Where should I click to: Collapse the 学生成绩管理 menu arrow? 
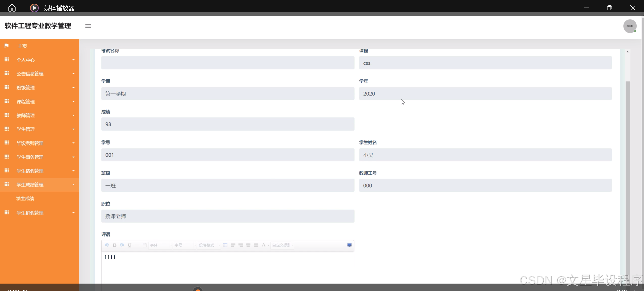(73, 185)
